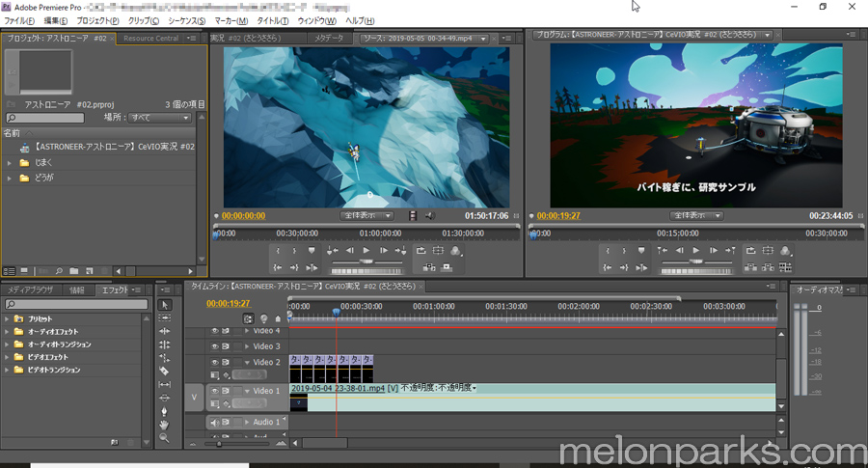This screenshot has width=868, height=468.
Task: Play the Program monitor sequence
Action: click(x=695, y=250)
